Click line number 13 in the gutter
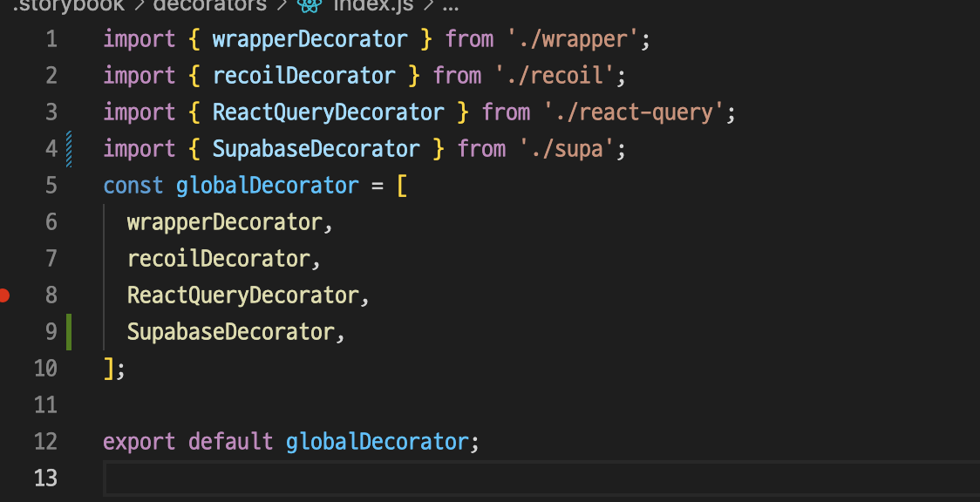 (x=45, y=478)
